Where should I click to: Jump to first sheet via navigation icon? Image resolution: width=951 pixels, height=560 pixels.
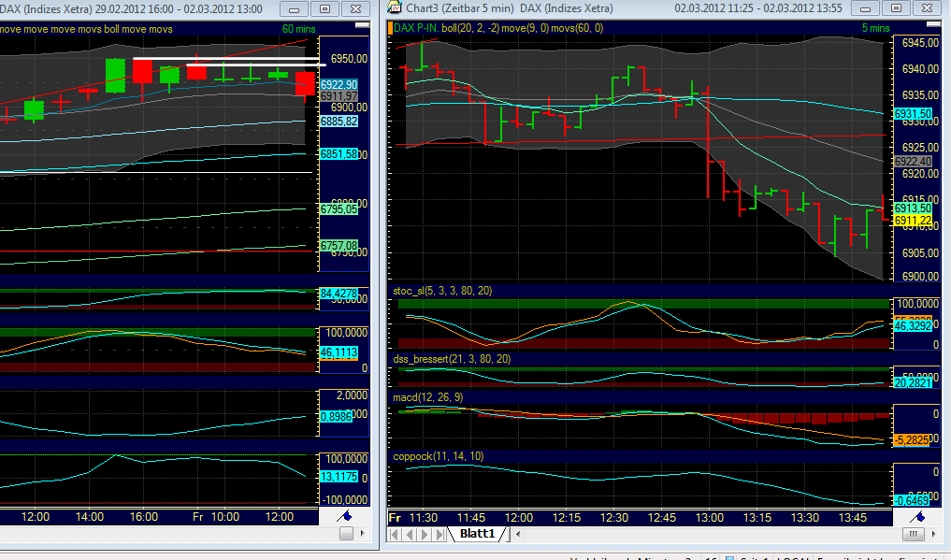[x=392, y=534]
